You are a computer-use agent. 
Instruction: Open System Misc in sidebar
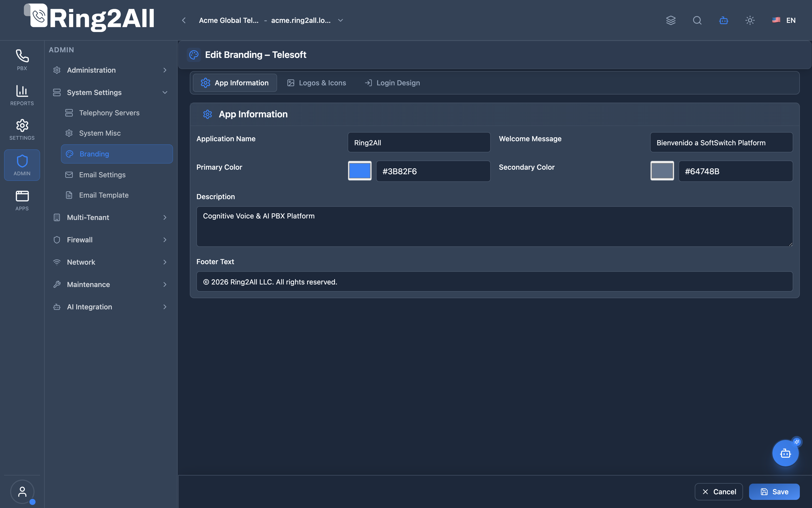pyautogui.click(x=117, y=133)
